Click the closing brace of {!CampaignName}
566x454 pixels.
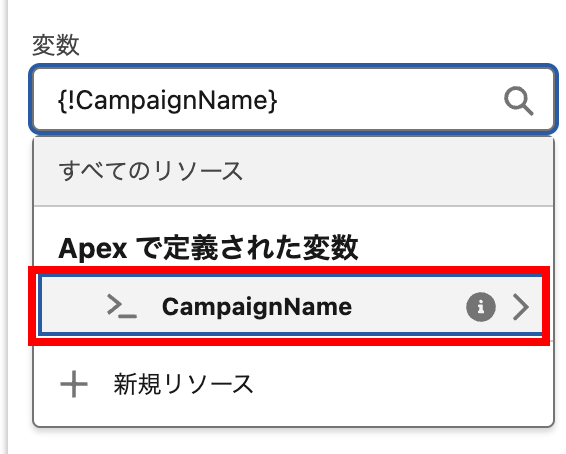[273, 101]
